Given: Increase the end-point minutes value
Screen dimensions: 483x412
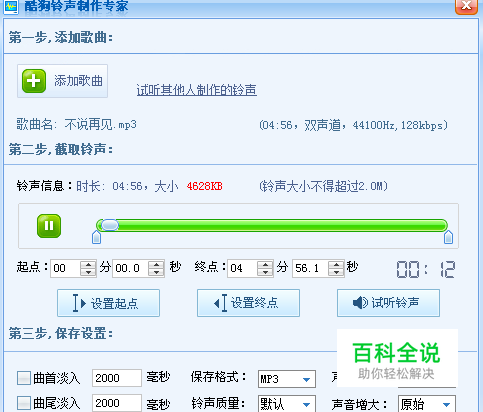Looking at the screenshot, I should point(265,265).
